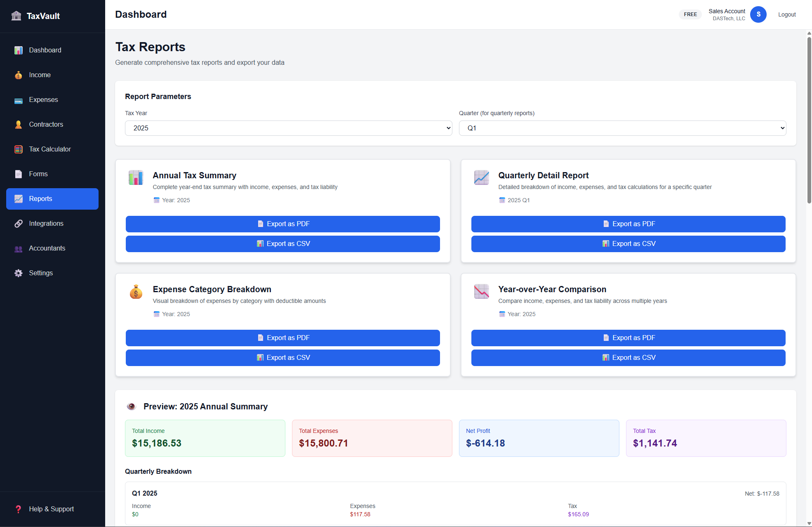This screenshot has width=812, height=527.
Task: Click the S account avatar badge
Action: pos(758,14)
